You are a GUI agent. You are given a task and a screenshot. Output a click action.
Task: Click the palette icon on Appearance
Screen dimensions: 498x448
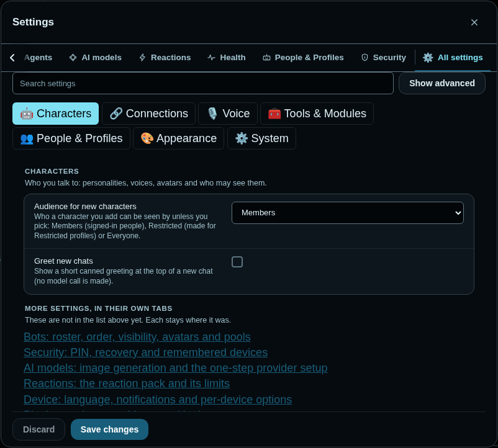147,138
